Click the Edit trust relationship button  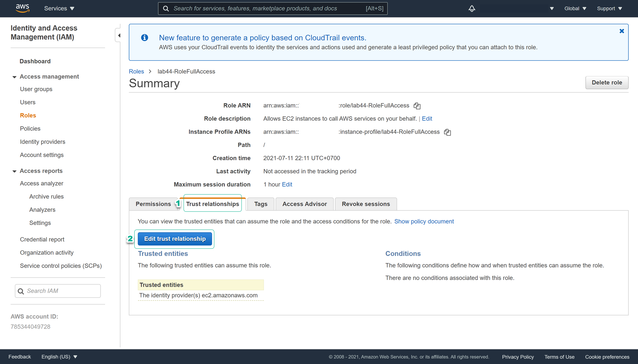(175, 238)
